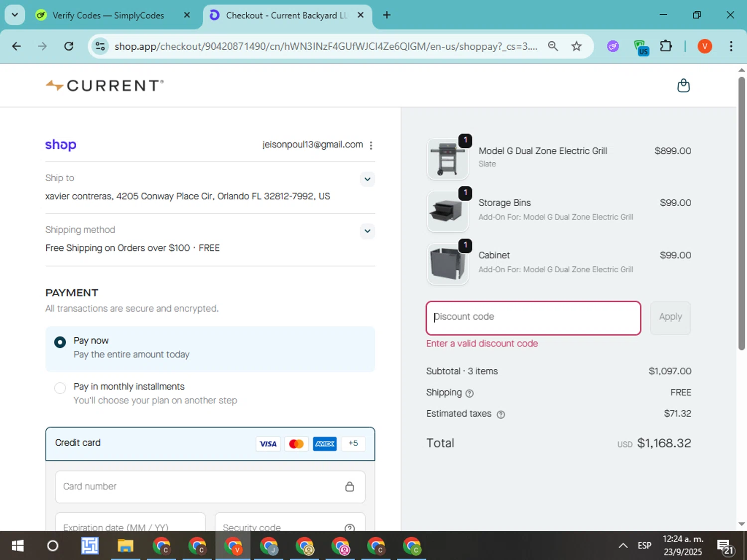747x560 pixels.
Task: Open the shopping bag cart icon
Action: (683, 86)
